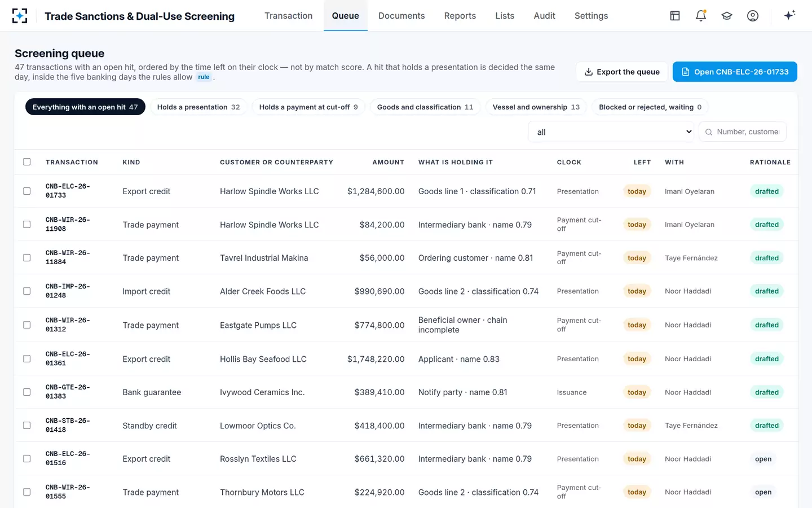The image size is (812, 508).
Task: Open the Settings tab
Action: point(591,16)
